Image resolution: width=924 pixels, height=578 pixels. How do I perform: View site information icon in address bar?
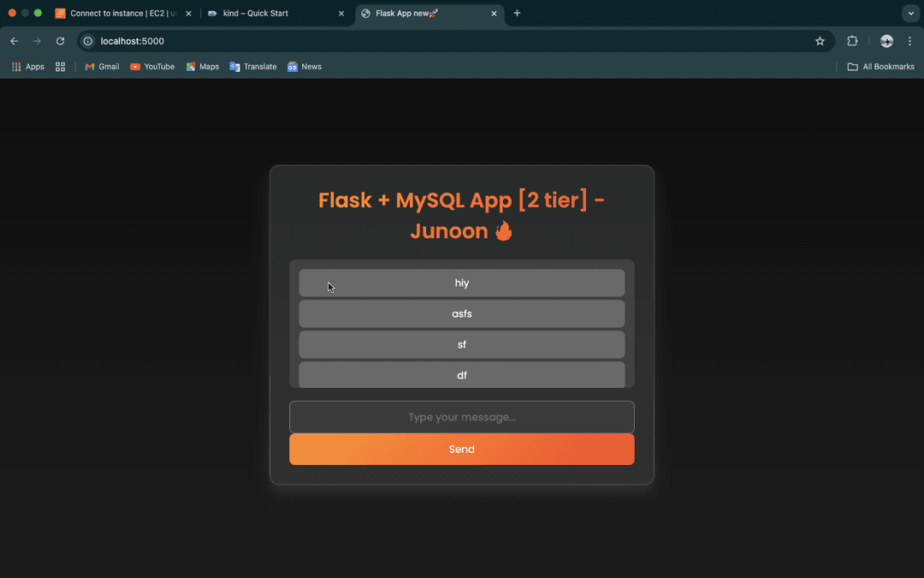88,41
